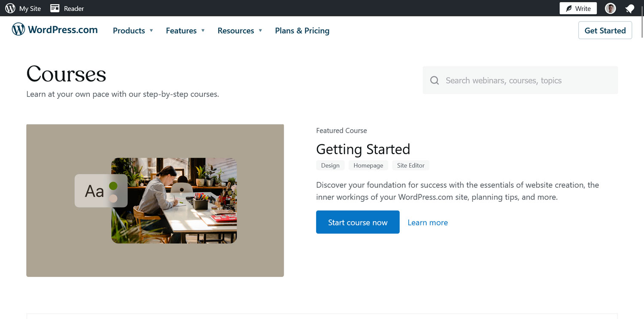Click the WordPress logo in admin bar
644x319 pixels.
pos(10,8)
